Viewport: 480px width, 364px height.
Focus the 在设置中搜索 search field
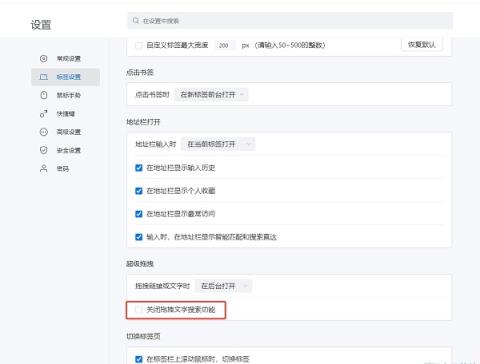[x=290, y=21]
